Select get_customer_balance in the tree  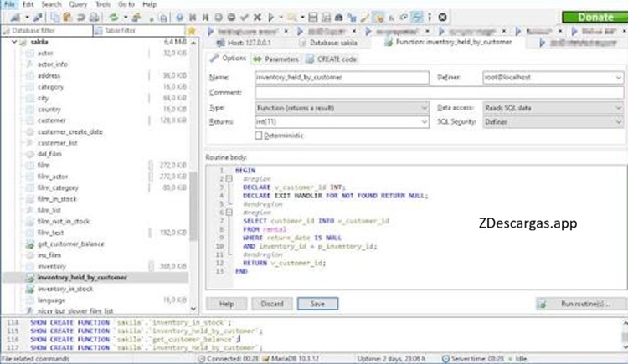point(70,244)
